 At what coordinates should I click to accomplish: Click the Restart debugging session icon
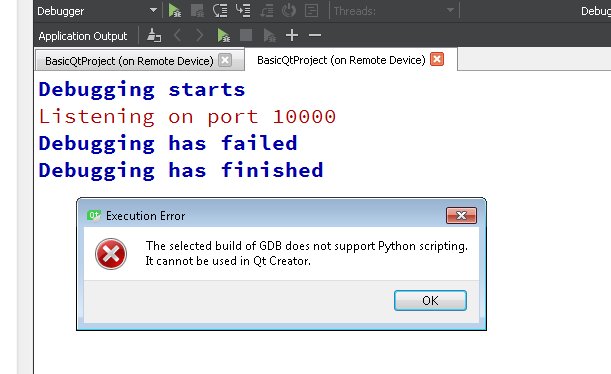coord(289,11)
